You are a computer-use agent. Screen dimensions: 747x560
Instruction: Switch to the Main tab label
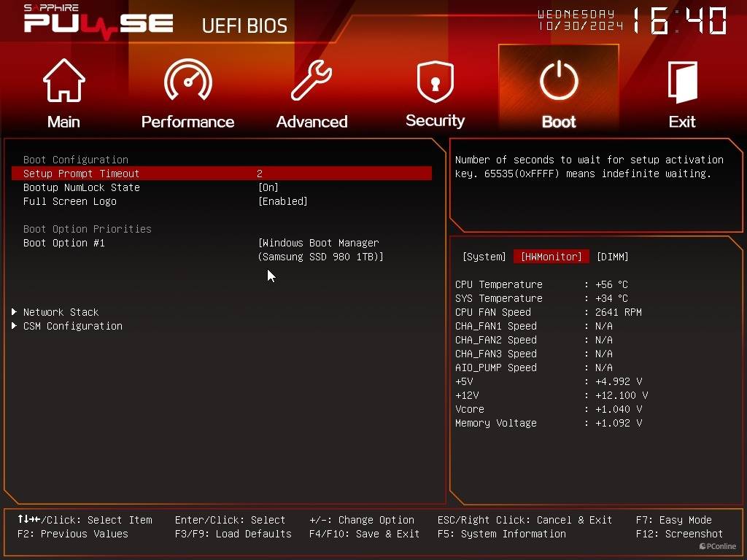pos(64,122)
